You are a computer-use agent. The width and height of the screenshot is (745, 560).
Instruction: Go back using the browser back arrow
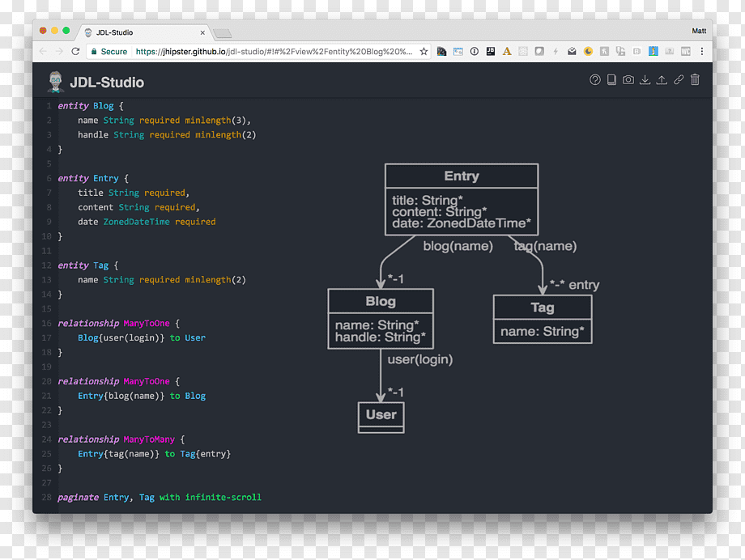[x=43, y=51]
